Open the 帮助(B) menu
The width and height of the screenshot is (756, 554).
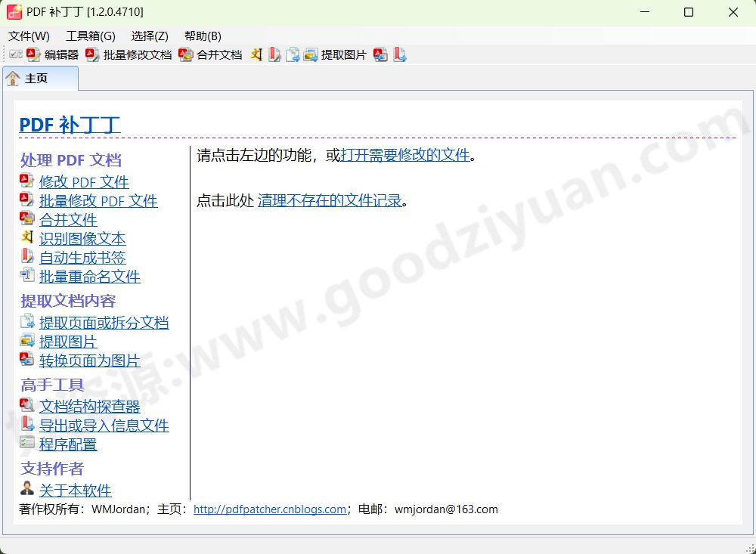(203, 36)
